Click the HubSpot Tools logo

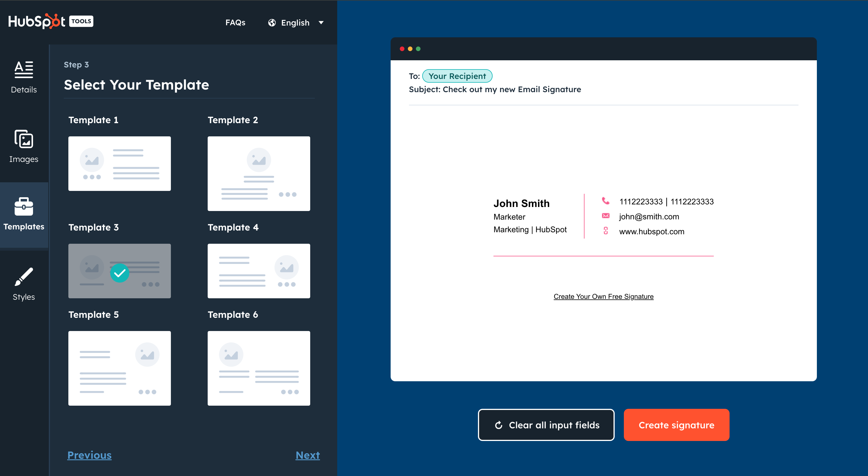click(51, 21)
